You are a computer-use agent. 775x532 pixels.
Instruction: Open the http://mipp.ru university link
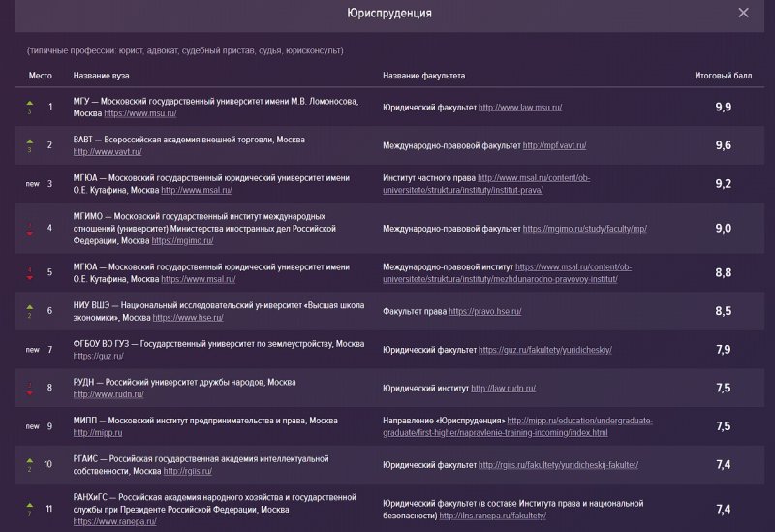pos(98,432)
